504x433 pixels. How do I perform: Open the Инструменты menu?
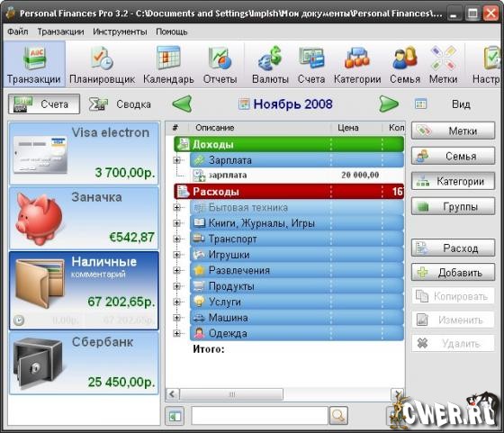tap(120, 32)
